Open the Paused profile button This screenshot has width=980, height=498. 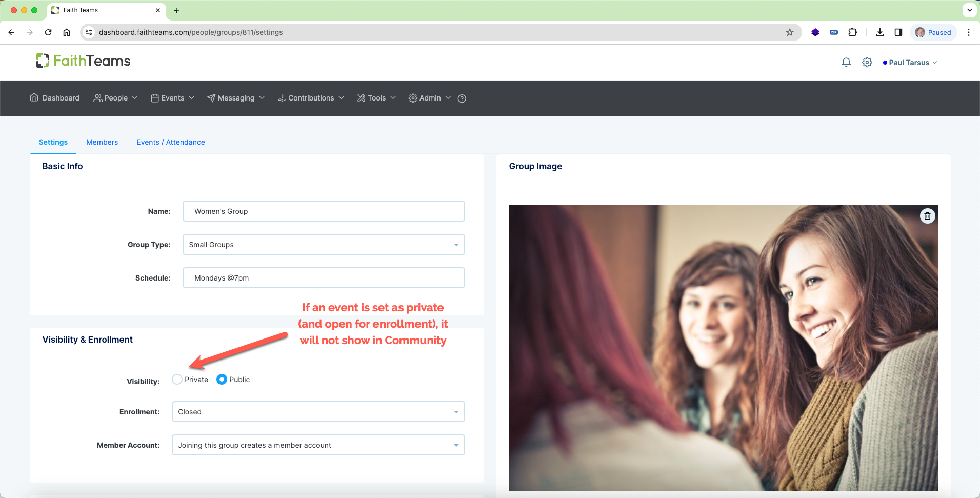933,32
